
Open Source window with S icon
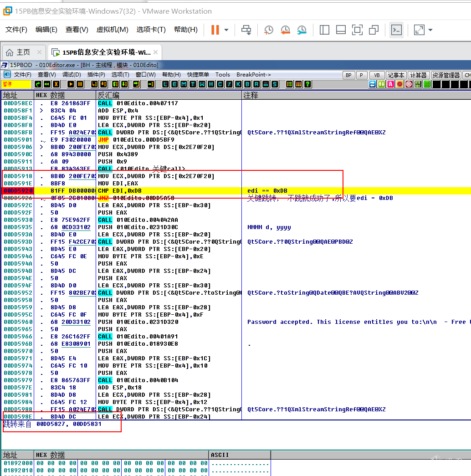click(275, 84)
